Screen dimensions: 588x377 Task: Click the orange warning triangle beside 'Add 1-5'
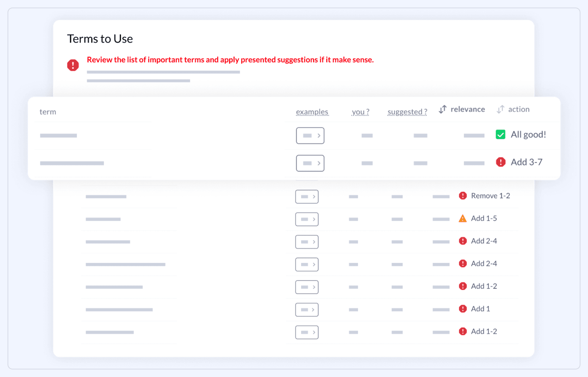462,218
